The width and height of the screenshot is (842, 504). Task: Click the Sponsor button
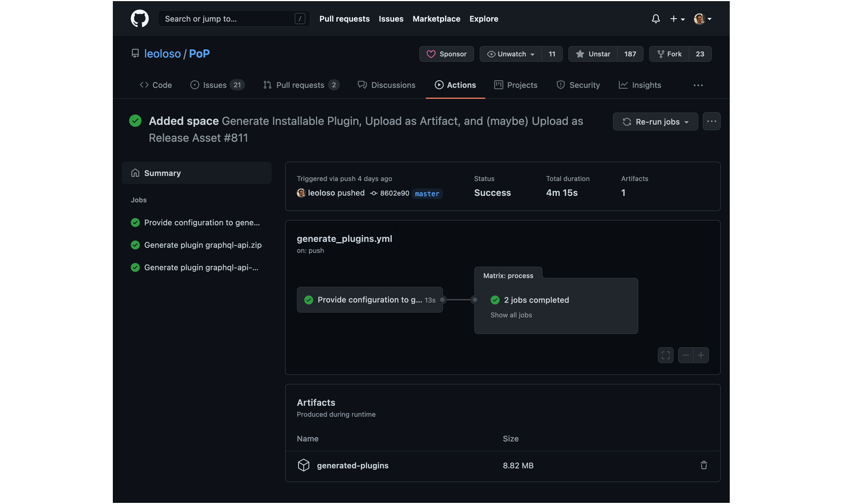point(447,53)
